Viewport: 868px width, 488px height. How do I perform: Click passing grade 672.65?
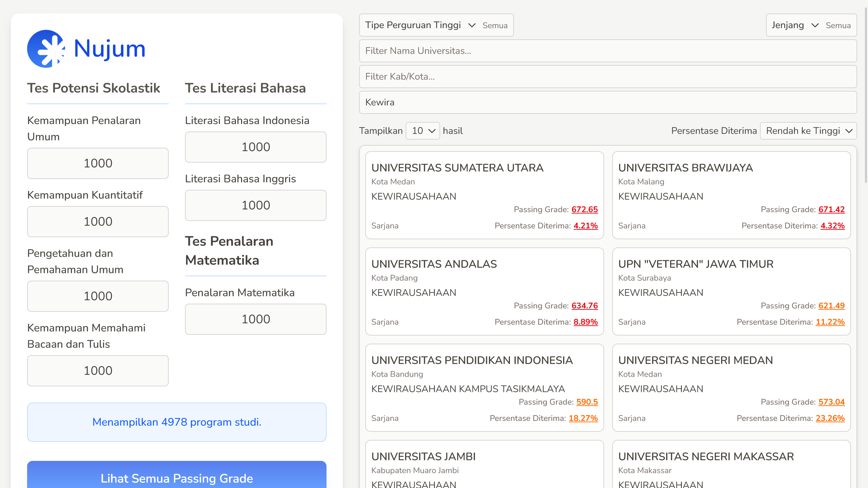tap(585, 209)
